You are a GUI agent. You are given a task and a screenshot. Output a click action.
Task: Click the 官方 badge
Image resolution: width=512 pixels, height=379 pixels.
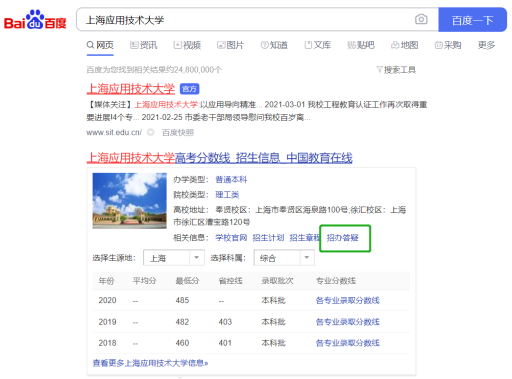coord(189,89)
